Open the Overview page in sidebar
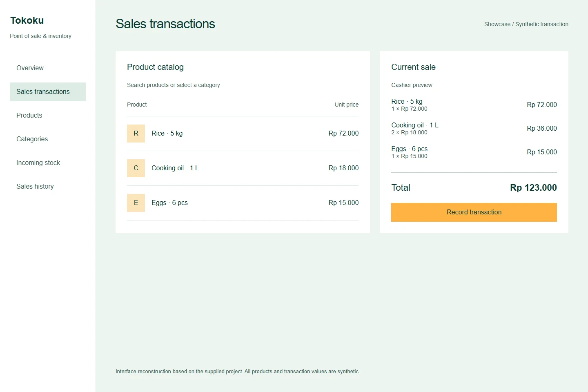 click(x=48, y=68)
